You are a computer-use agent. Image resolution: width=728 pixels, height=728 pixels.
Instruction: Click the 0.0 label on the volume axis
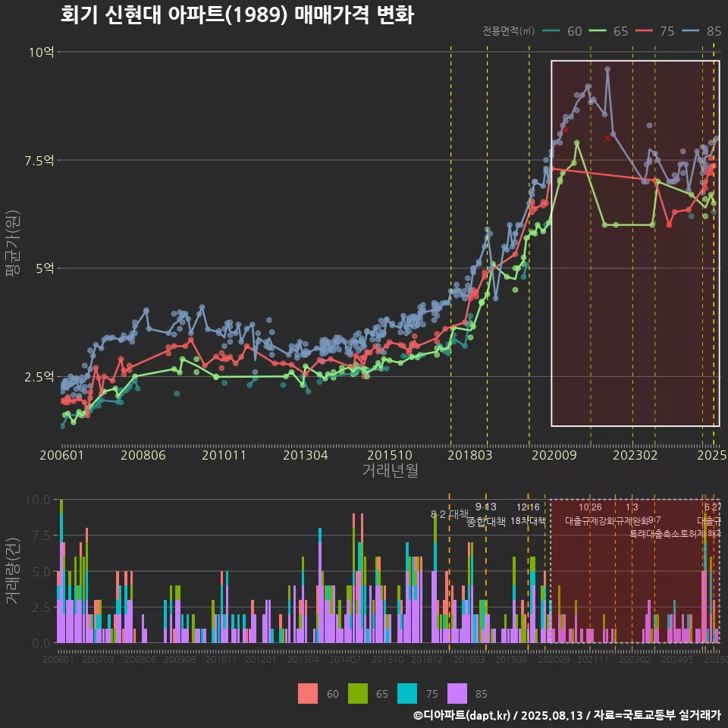41,644
